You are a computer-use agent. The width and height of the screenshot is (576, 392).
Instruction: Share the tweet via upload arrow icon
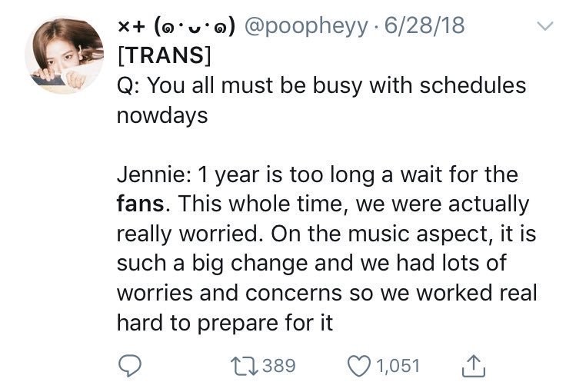474,366
